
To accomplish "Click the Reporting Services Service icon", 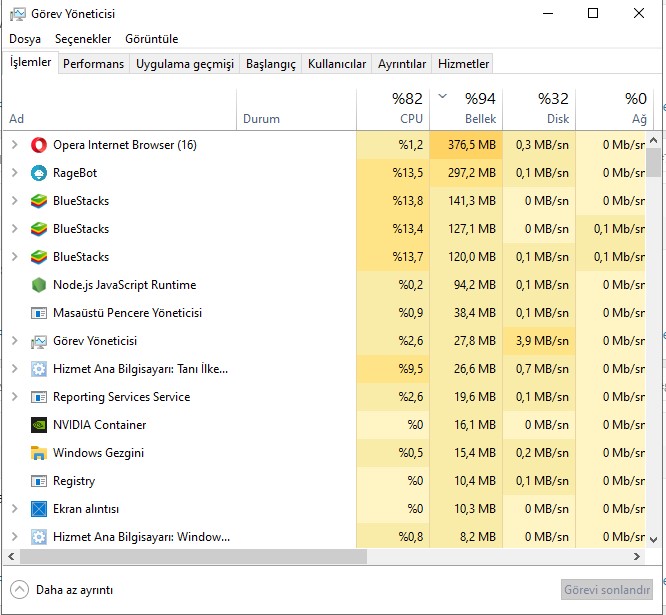I will [x=39, y=397].
